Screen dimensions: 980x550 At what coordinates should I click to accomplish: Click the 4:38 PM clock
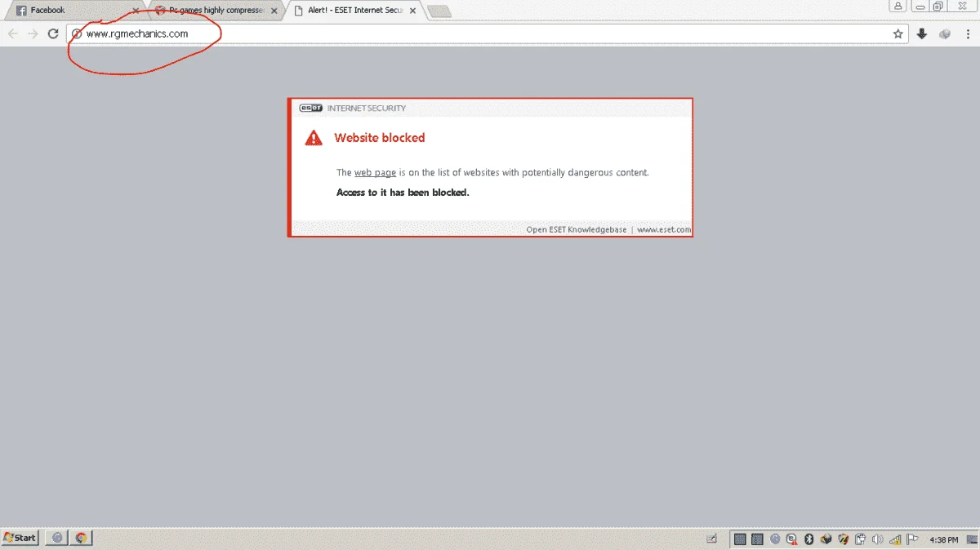[x=945, y=539]
